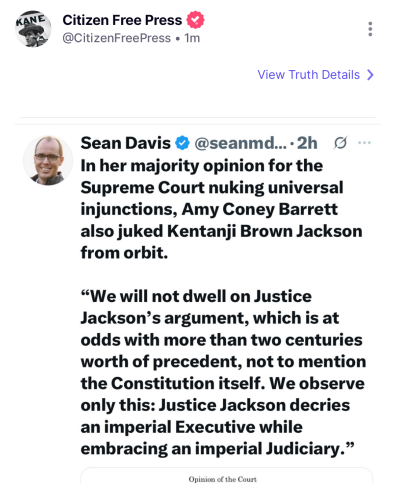396x500 pixels.
Task: Click the blue verified checkmark by Sean Davis
Action: 182,143
